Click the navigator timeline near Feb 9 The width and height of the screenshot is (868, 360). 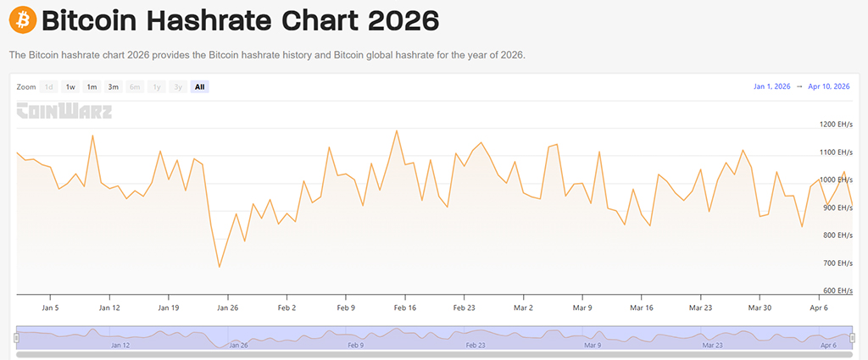pos(355,337)
